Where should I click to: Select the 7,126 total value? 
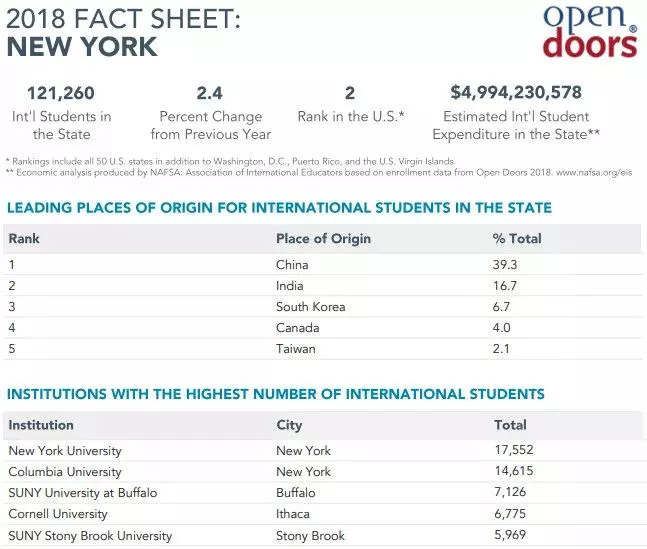pyautogui.click(x=510, y=492)
